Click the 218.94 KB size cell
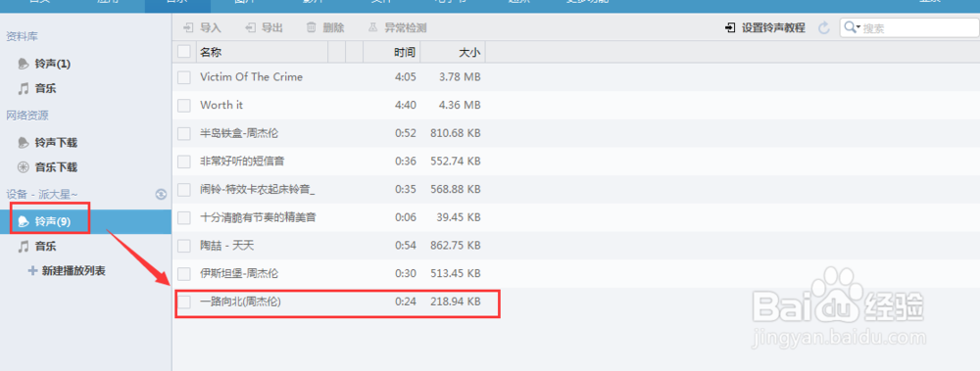980x371 pixels. pos(455,301)
